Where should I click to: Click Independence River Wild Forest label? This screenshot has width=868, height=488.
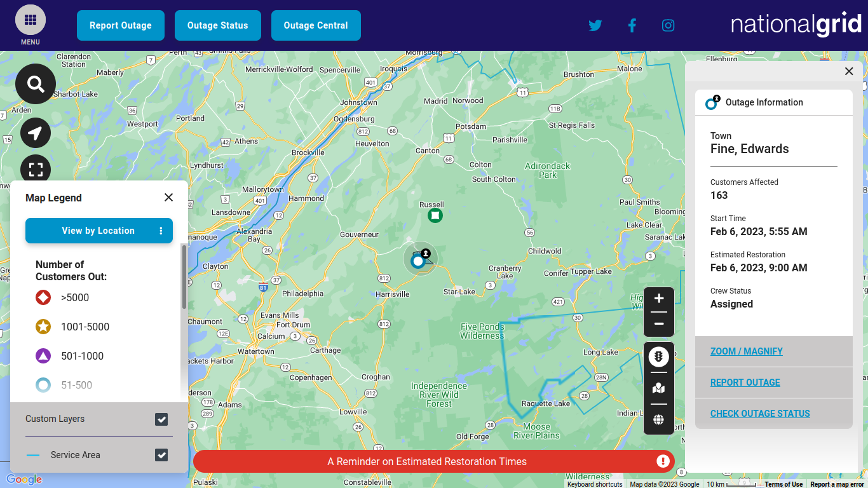pos(438,395)
